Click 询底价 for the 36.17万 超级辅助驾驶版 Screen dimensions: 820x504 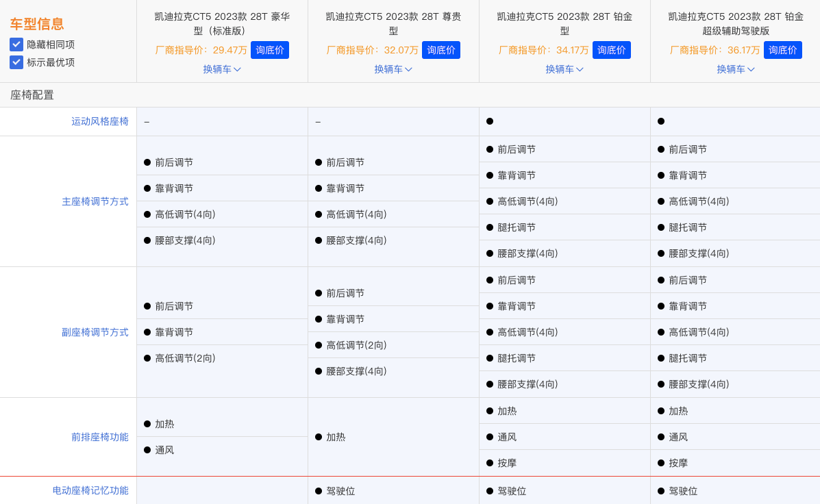(x=783, y=50)
